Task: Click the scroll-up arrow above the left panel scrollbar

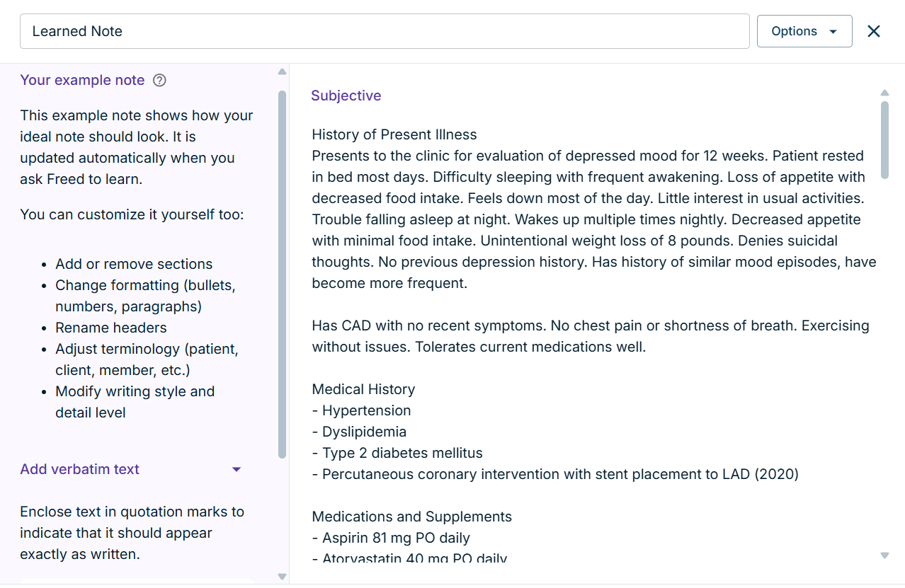Action: pyautogui.click(x=281, y=71)
